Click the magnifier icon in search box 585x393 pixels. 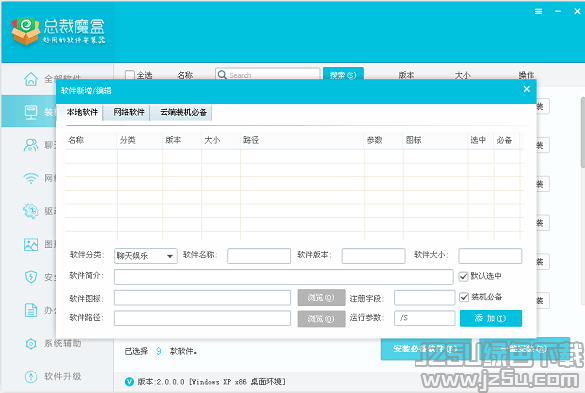pyautogui.click(x=222, y=75)
